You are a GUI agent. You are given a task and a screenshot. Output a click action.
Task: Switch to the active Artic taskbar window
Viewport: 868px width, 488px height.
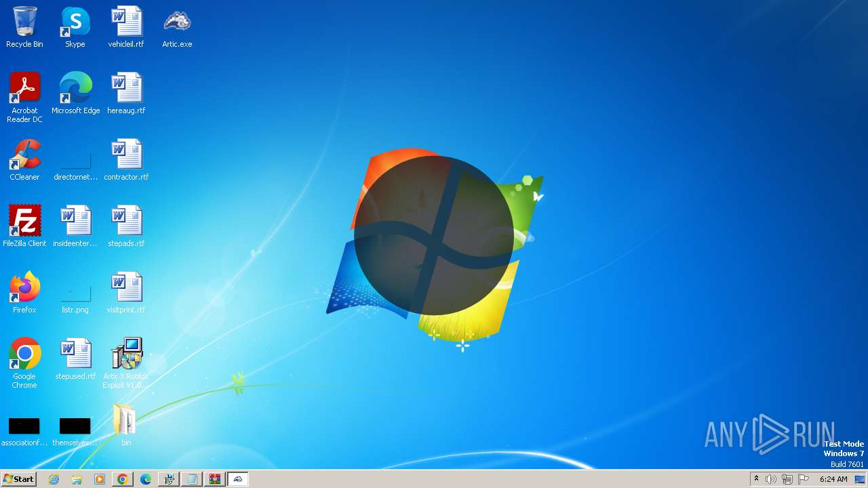click(x=238, y=479)
